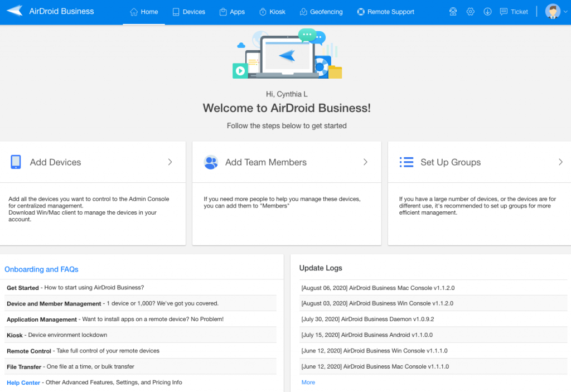Image resolution: width=571 pixels, height=392 pixels.
Task: Open the File Transfer FAQ entry
Action: coord(141,366)
